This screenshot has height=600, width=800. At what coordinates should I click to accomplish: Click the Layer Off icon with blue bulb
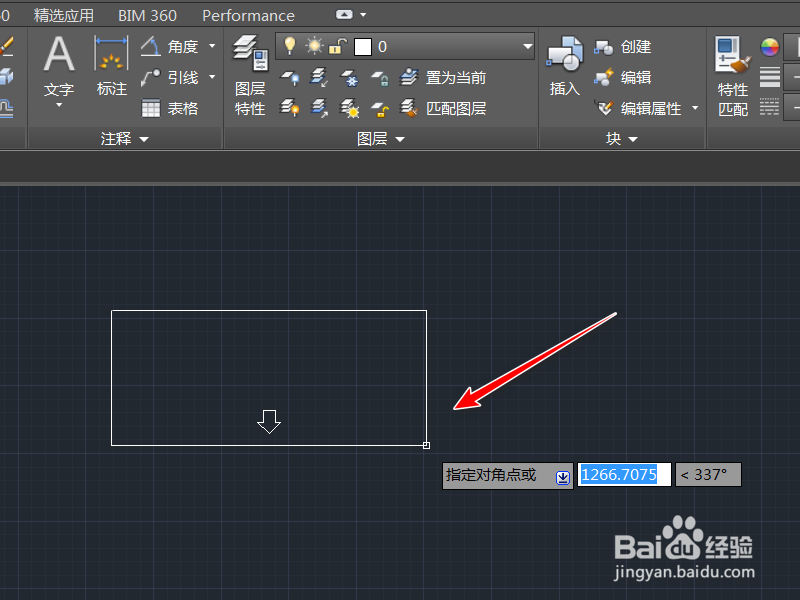point(290,78)
